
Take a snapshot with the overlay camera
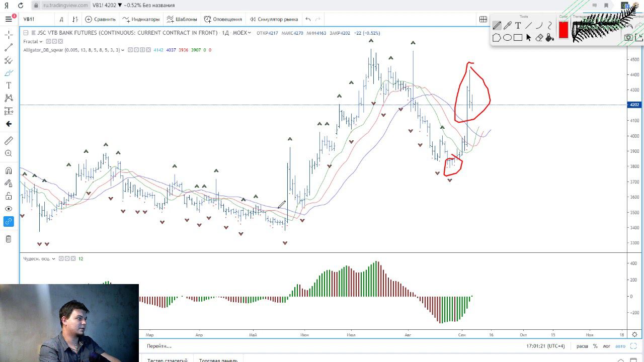click(628, 37)
